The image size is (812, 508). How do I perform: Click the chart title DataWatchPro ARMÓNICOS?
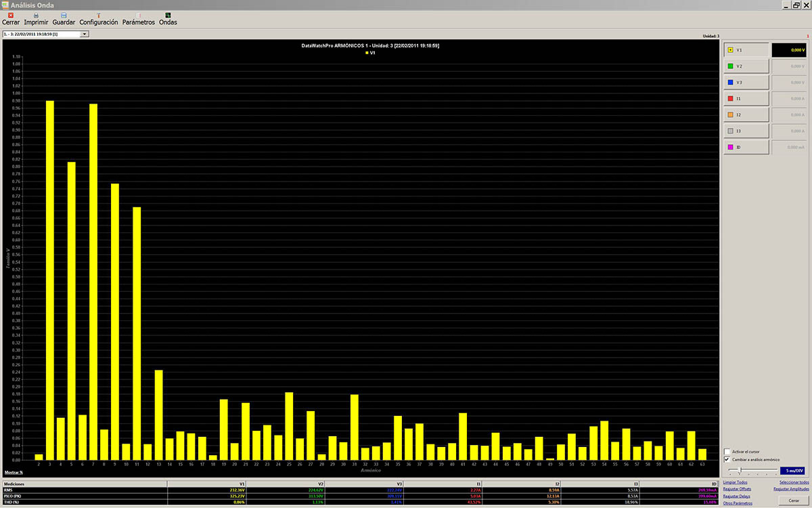tap(370, 45)
